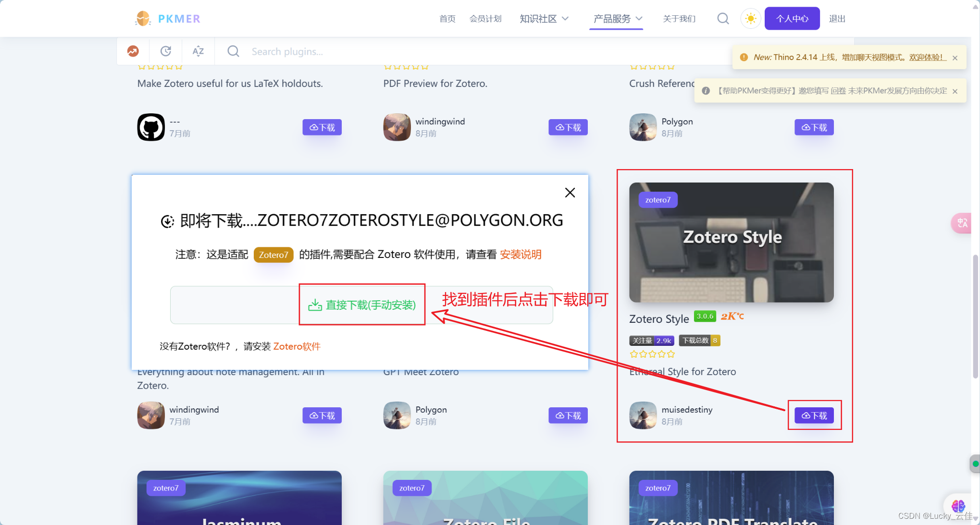Click the 关注量 2.9k badge
Viewport: 980px width, 525px height.
pos(652,341)
